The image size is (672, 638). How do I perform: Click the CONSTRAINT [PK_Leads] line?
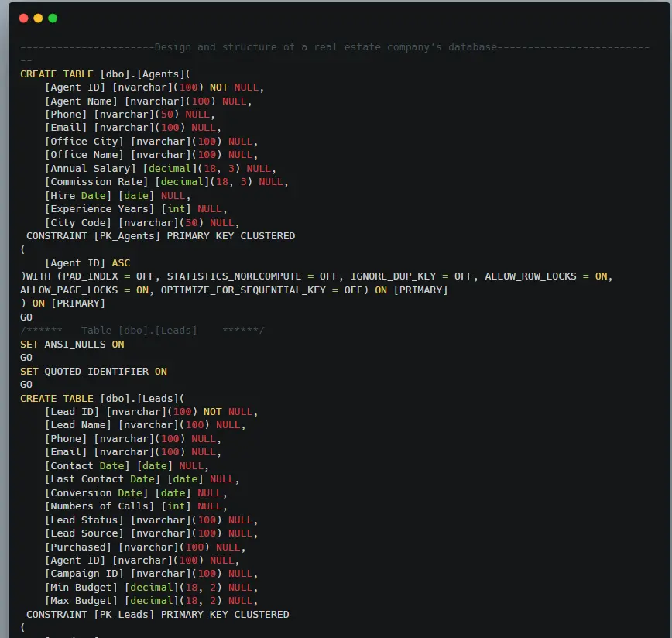(157, 615)
